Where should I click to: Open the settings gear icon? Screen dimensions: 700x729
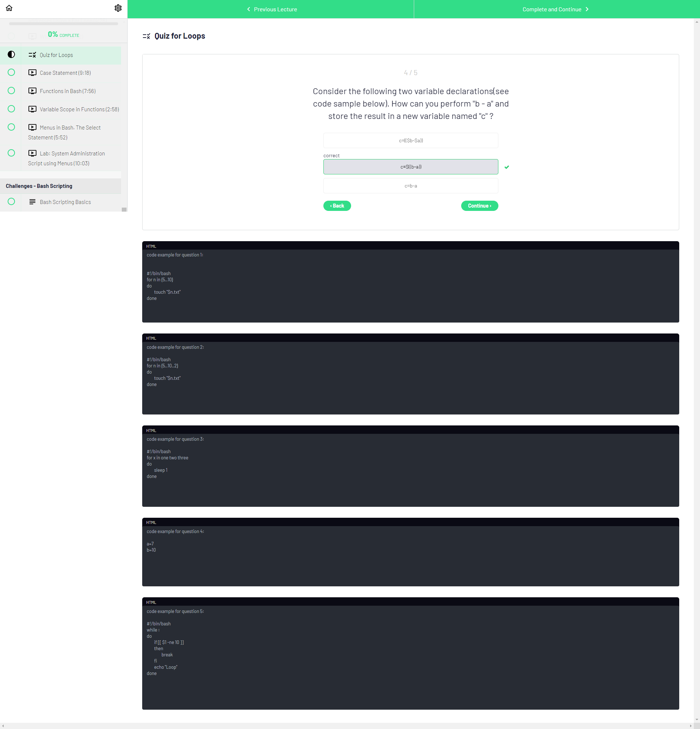click(118, 8)
